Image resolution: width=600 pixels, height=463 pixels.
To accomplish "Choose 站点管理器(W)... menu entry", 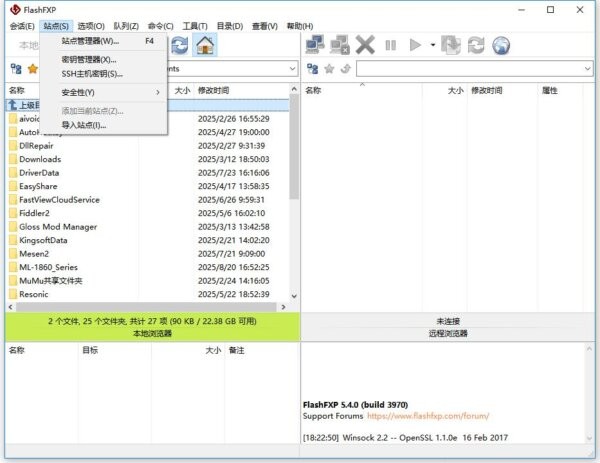I will coord(103,41).
